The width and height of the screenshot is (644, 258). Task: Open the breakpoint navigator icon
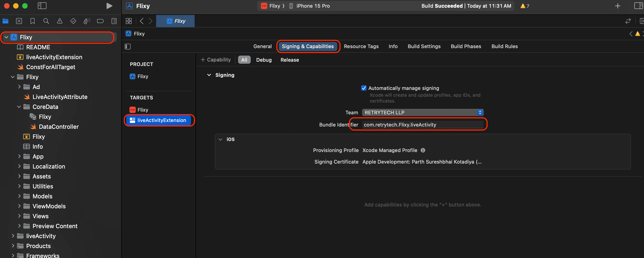pyautogui.click(x=100, y=21)
